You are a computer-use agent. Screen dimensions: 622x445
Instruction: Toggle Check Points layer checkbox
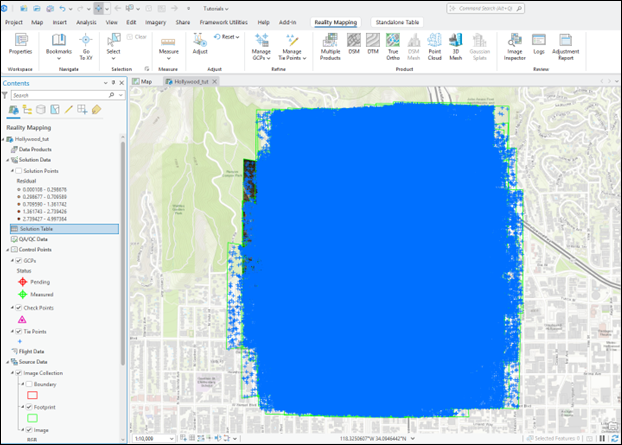(x=19, y=308)
